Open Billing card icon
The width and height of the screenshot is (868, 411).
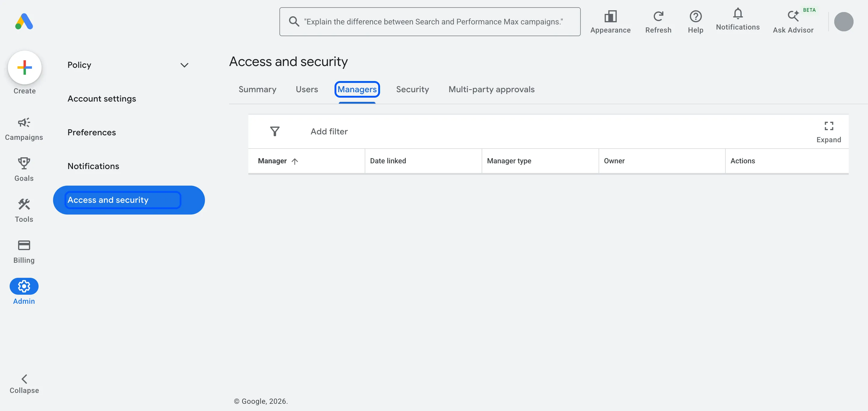pyautogui.click(x=24, y=245)
